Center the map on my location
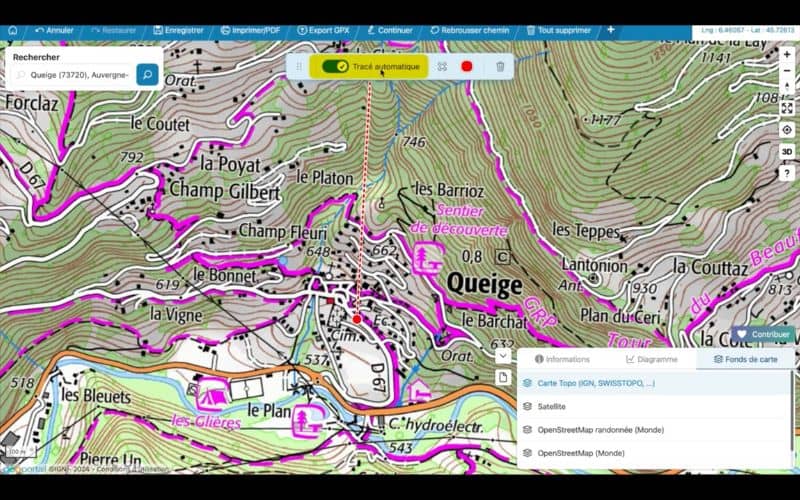Screen dimensions: 800x500 [x=787, y=130]
